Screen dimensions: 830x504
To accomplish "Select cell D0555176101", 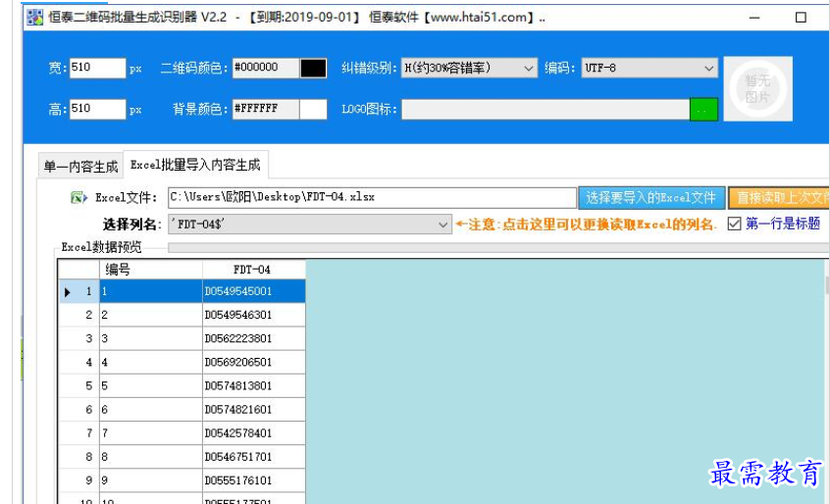I will (254, 480).
